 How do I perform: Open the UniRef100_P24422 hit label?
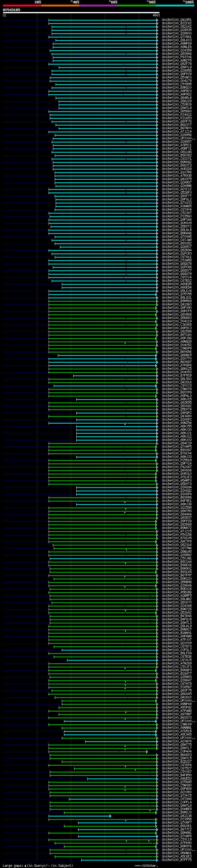tap(176, 115)
